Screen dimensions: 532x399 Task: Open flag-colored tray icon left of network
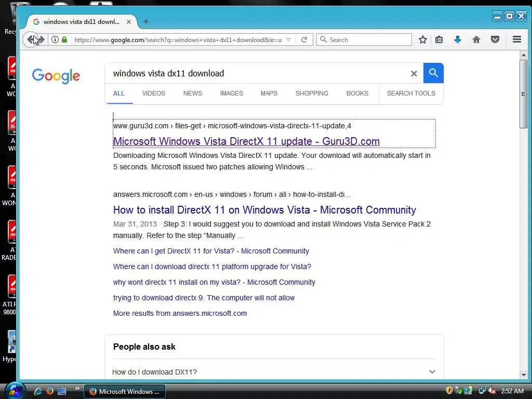point(468,391)
